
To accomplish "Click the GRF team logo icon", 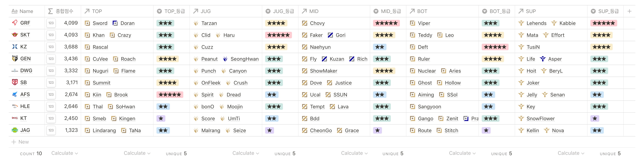I will (15, 23).
